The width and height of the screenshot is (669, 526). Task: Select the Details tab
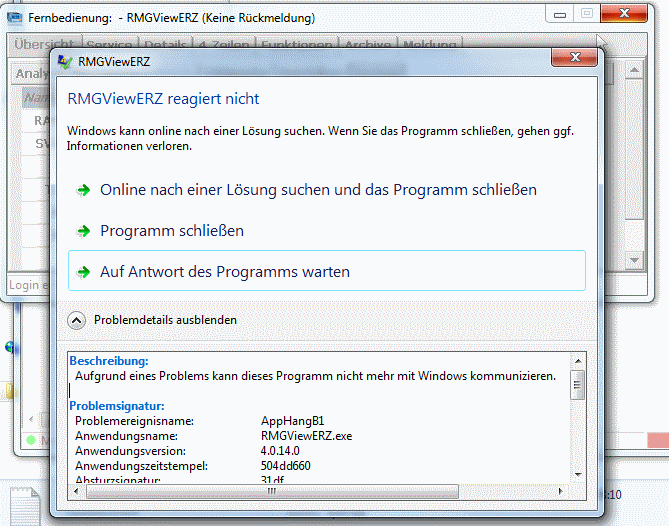(x=164, y=45)
